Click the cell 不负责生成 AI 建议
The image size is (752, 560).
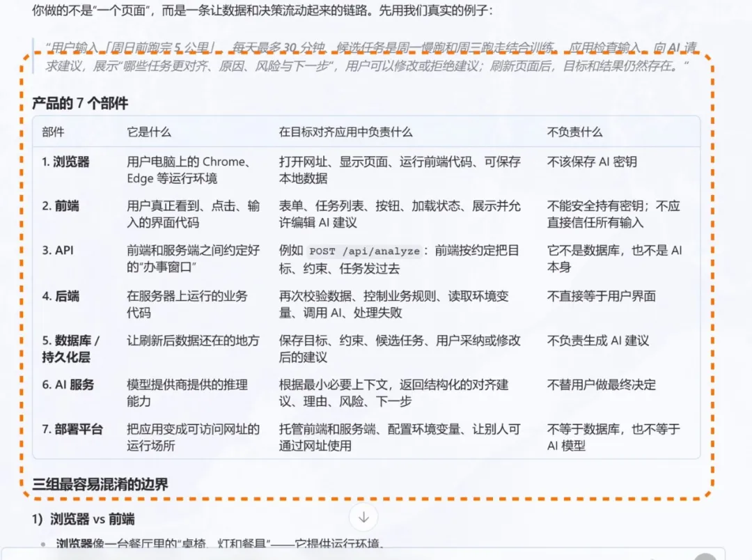[598, 340]
